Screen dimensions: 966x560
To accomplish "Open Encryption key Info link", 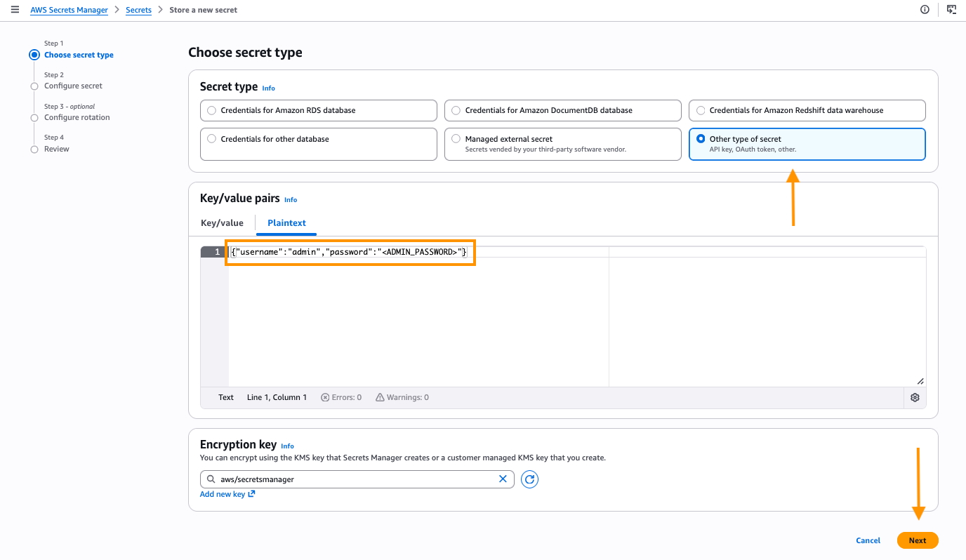I will tap(287, 446).
